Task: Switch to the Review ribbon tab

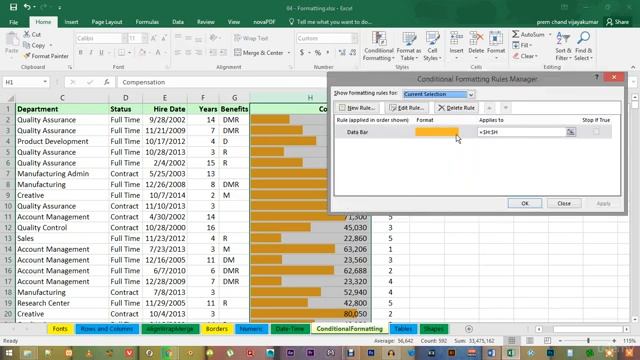Action: tap(206, 22)
